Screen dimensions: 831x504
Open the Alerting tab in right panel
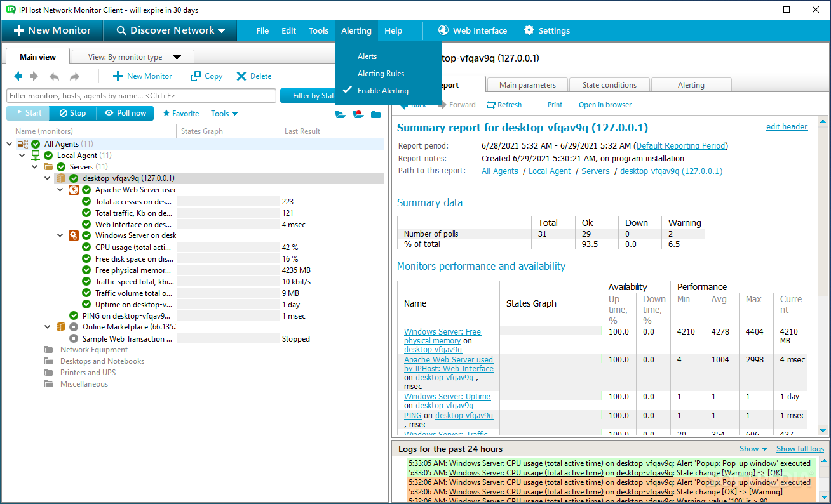[691, 85]
